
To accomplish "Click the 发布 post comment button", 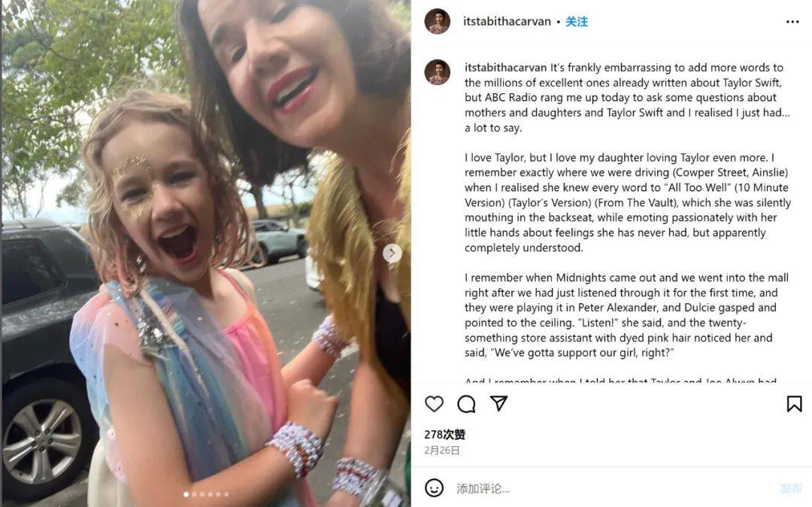I will [791, 488].
